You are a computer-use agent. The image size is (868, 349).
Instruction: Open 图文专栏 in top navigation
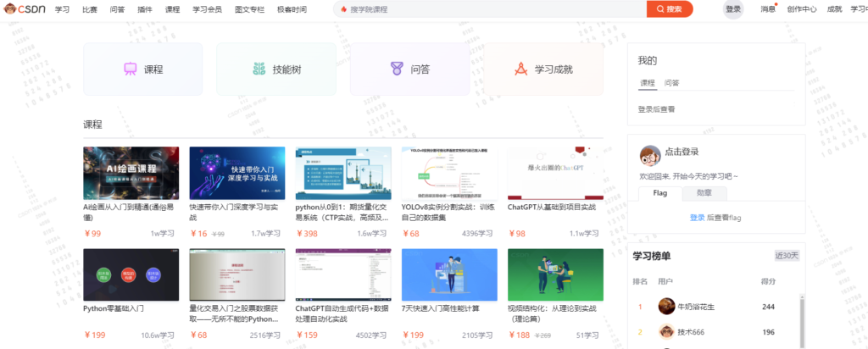click(249, 9)
